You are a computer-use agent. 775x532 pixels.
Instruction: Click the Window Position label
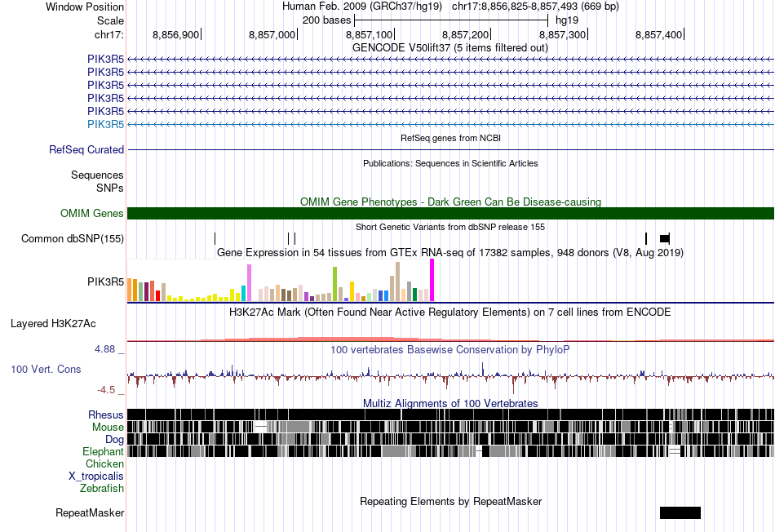point(85,7)
